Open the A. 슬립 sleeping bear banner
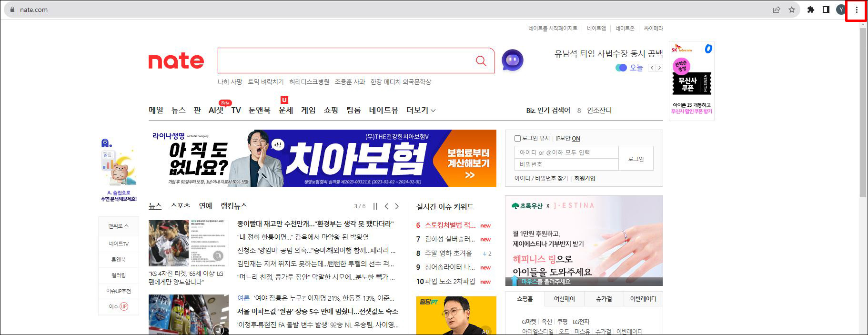 [119, 170]
